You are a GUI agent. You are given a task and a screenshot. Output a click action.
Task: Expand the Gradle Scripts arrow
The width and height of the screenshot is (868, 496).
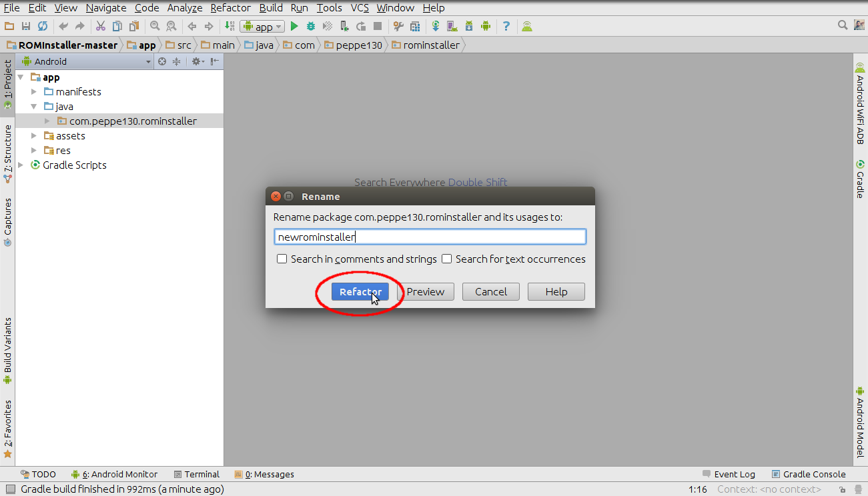click(21, 165)
